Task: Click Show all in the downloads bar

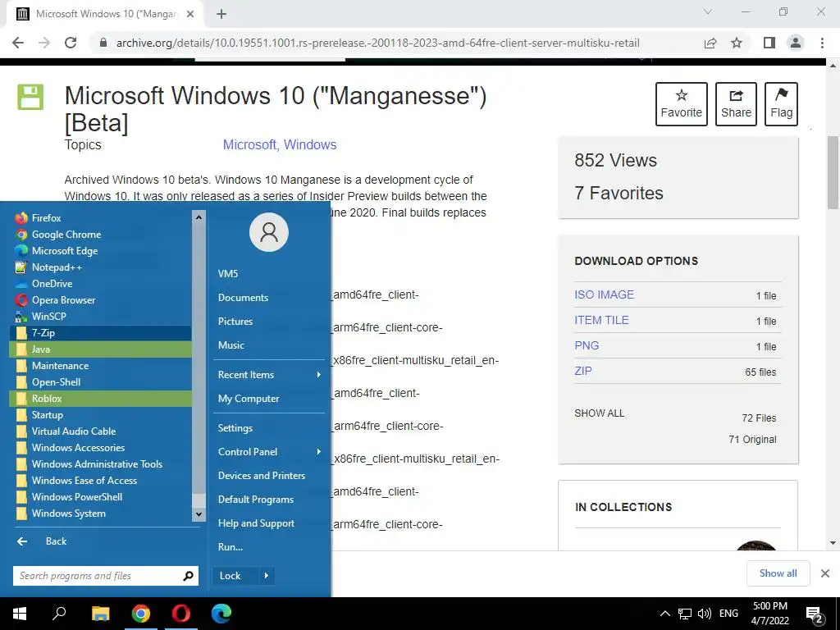Action: 778,573
